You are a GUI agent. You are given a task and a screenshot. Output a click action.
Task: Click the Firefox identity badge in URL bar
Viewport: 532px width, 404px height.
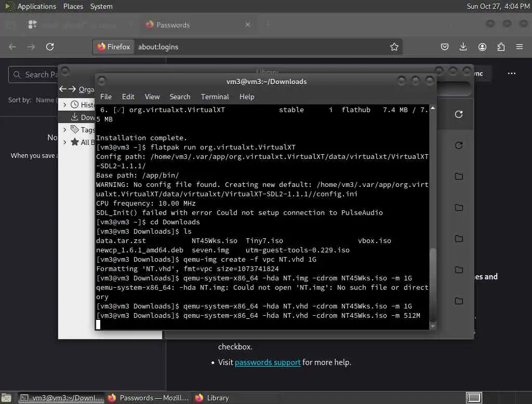[x=114, y=47]
